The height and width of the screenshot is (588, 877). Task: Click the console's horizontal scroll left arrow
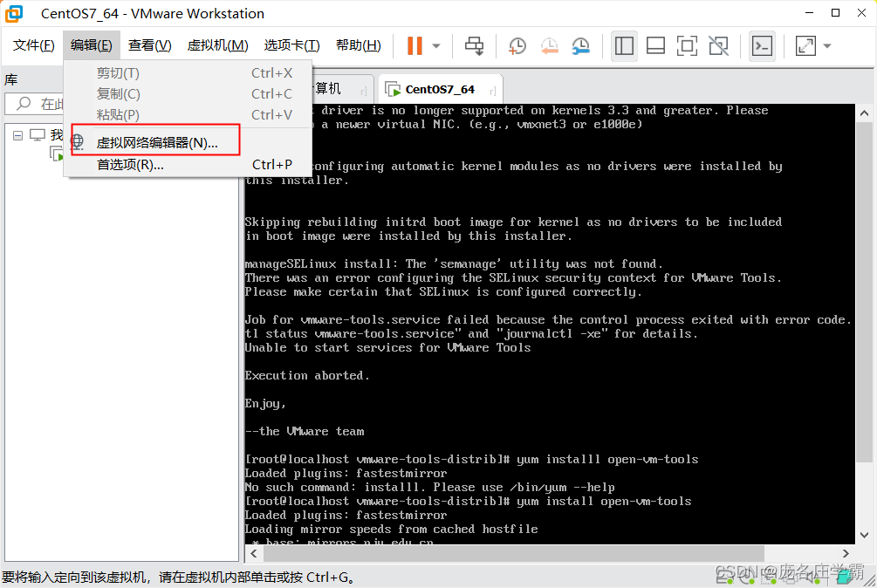(x=254, y=553)
